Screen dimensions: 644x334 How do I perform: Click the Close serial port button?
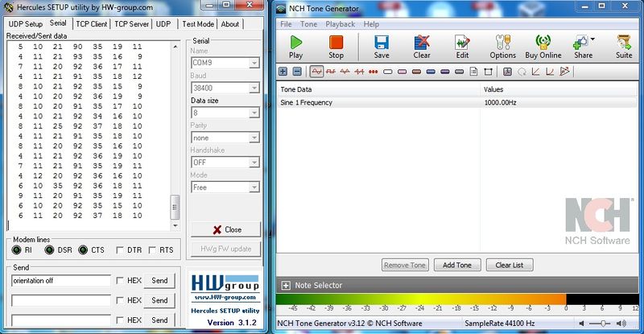tap(225, 229)
